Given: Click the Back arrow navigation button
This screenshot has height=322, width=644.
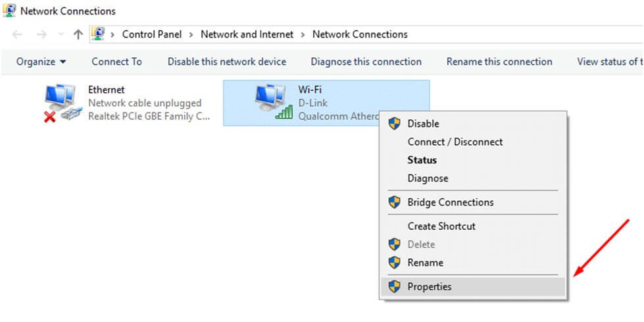Looking at the screenshot, I should pos(18,35).
